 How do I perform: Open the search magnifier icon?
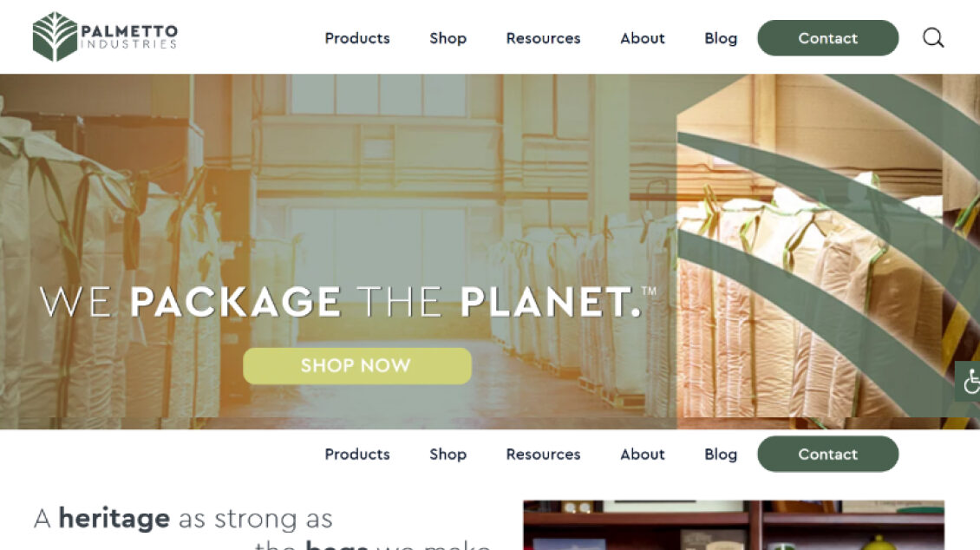pos(933,37)
